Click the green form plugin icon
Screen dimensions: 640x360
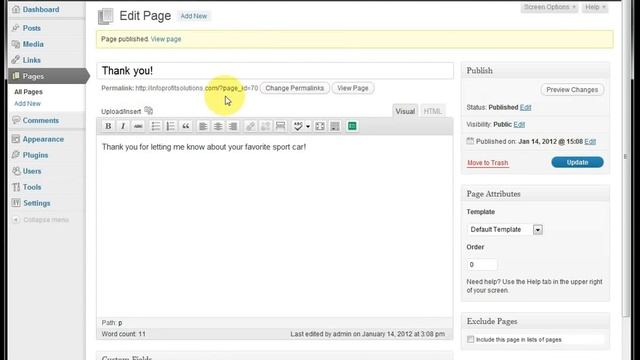pos(352,126)
